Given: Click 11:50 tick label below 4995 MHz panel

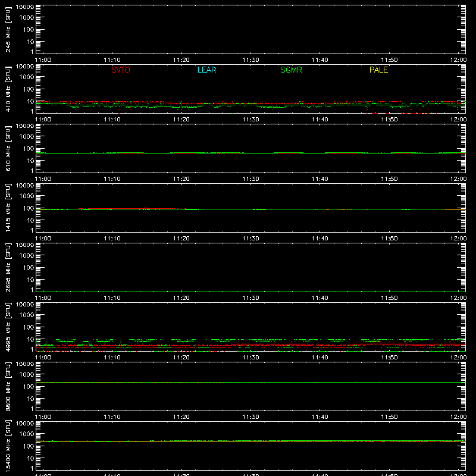Looking at the screenshot, I should [x=389, y=358].
